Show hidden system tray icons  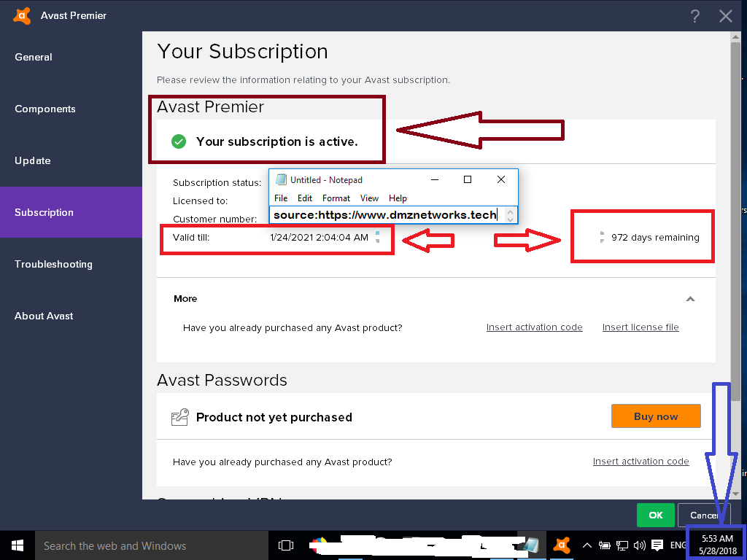(587, 545)
